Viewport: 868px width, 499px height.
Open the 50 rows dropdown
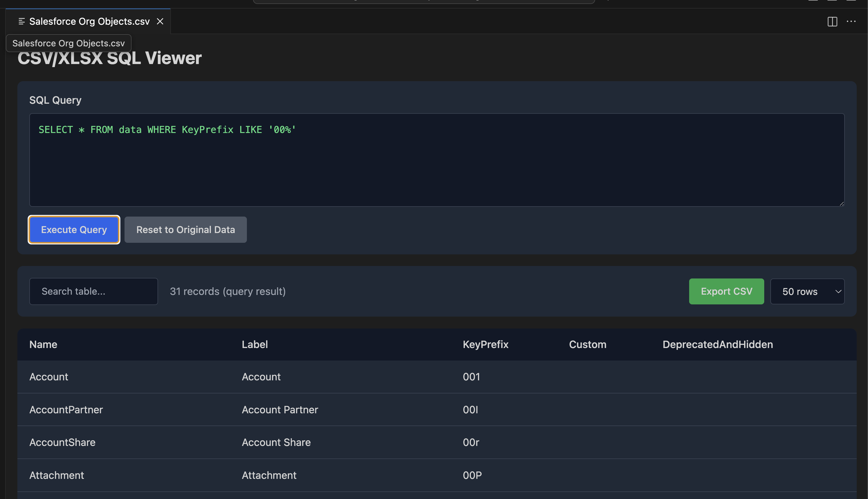(x=807, y=291)
